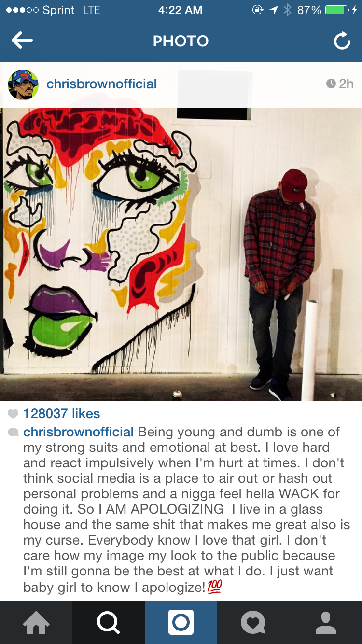Go to the Home tab

coord(36,622)
